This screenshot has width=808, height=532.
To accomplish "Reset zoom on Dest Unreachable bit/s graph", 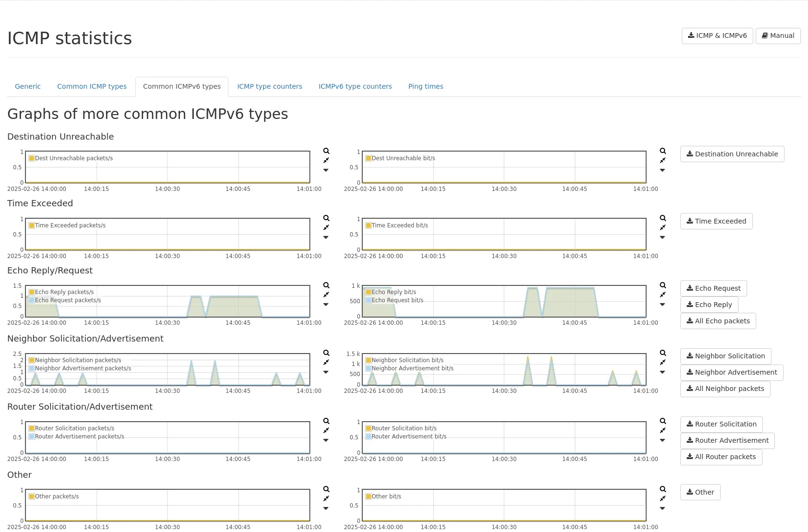I will (x=663, y=160).
